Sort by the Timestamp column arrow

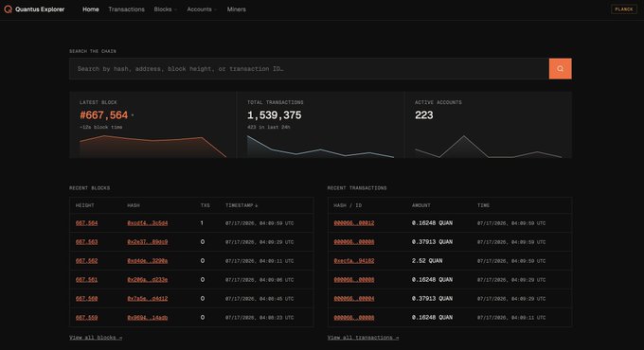click(x=257, y=205)
